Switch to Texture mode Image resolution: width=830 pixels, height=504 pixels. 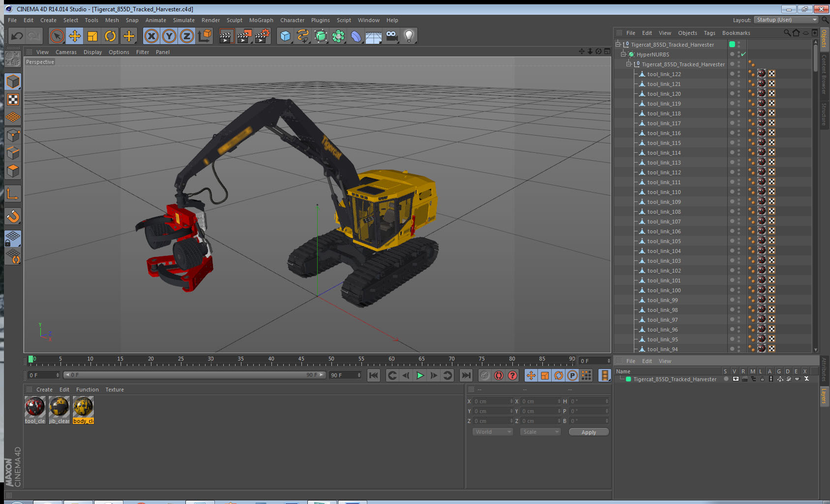pyautogui.click(x=13, y=100)
